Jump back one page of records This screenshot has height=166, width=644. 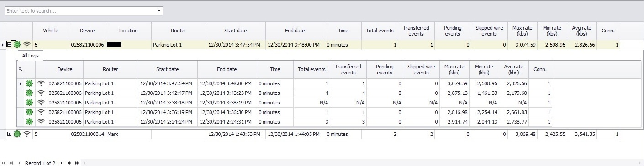(x=11, y=163)
